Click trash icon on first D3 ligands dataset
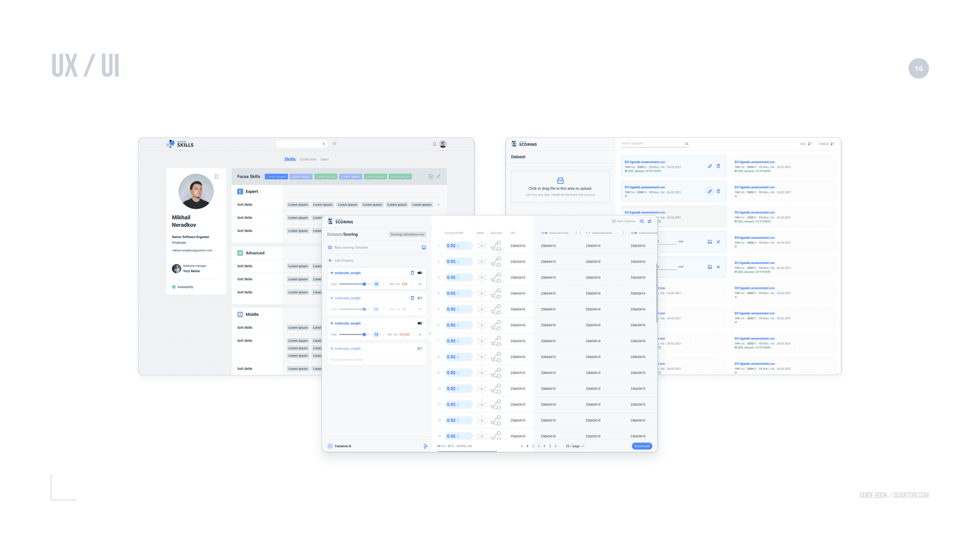The height and width of the screenshot is (551, 980). tap(718, 166)
